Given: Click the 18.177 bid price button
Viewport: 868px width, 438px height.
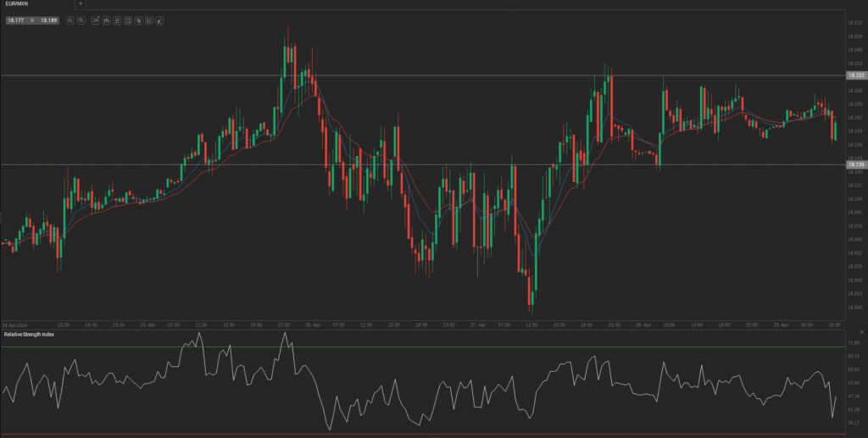Looking at the screenshot, I should pos(14,19).
